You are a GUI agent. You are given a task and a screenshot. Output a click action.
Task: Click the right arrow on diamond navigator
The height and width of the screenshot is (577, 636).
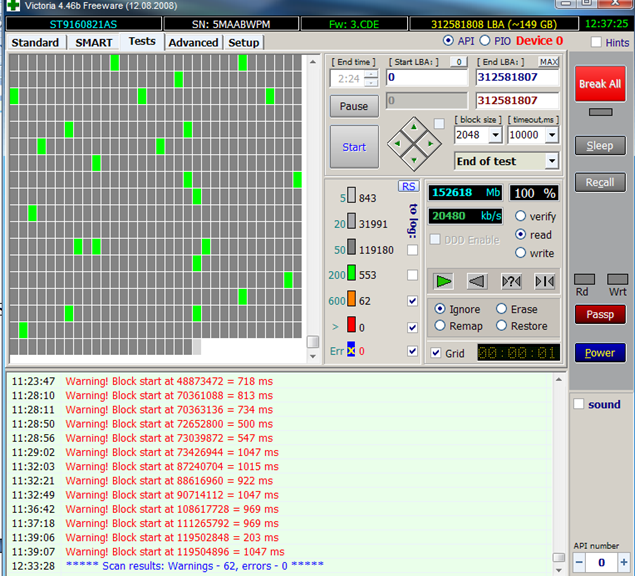tap(430, 144)
